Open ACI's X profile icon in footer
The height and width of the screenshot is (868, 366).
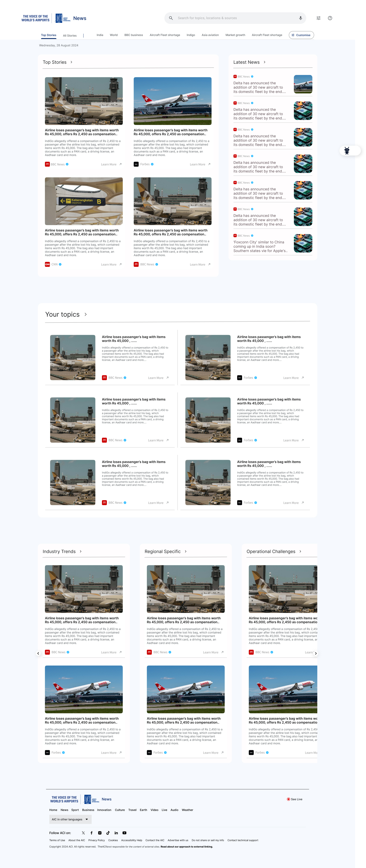[x=83, y=833]
